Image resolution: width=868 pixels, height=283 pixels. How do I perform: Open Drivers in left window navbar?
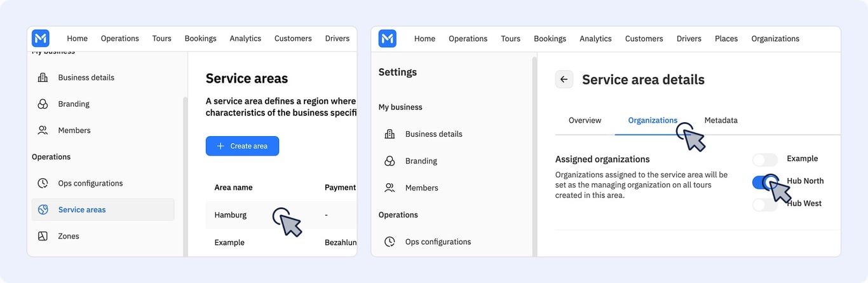point(337,38)
